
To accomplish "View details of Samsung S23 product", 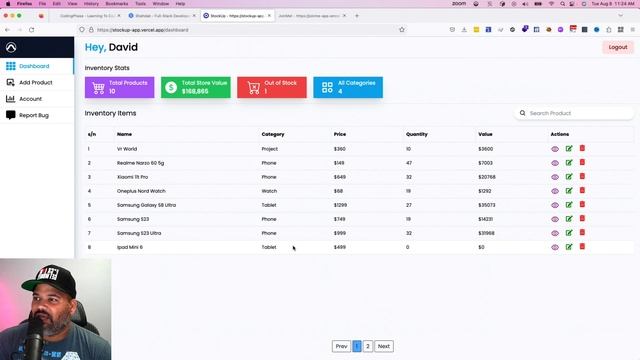I will pos(555,219).
